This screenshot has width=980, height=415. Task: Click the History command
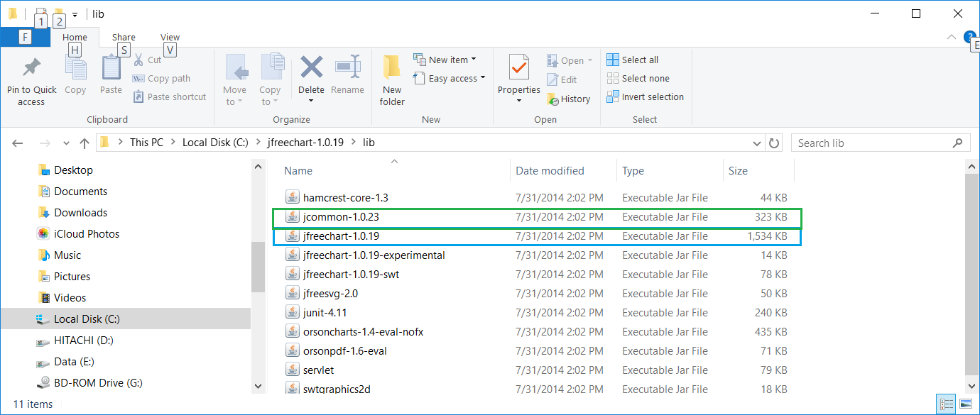569,99
